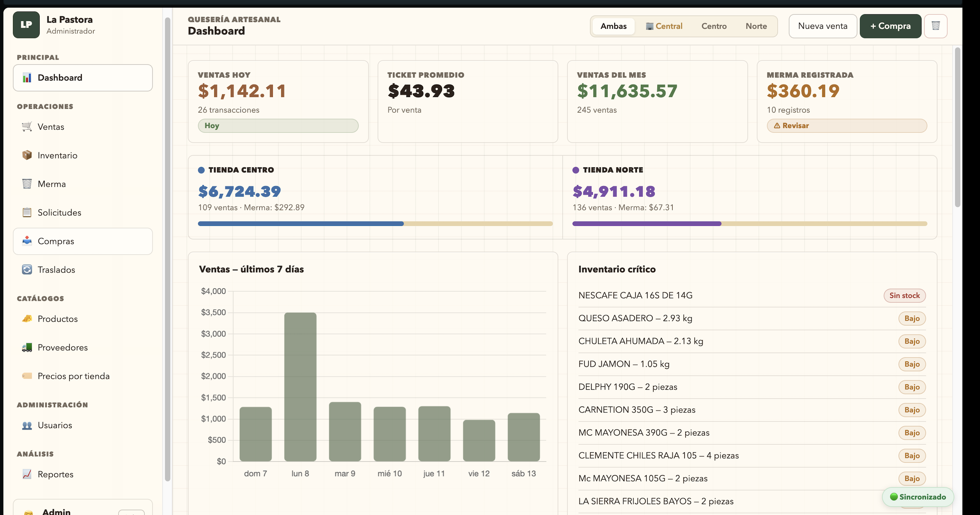Click the LP logo badge
This screenshot has width=980, height=515.
[x=26, y=25]
